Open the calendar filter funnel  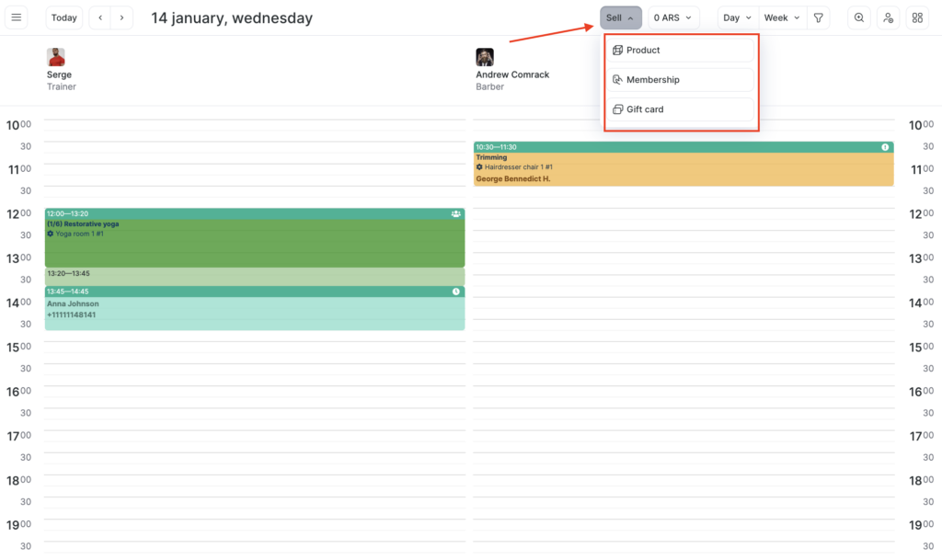point(819,17)
